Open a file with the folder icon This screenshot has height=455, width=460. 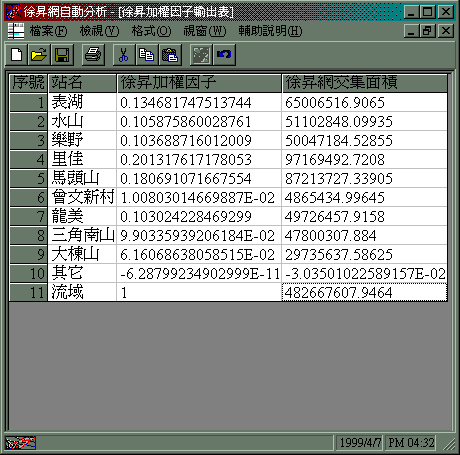(x=39, y=54)
